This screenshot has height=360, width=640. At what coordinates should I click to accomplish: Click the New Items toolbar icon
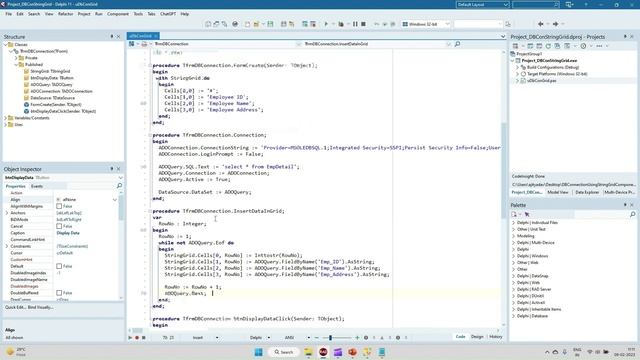pyautogui.click(x=247, y=24)
